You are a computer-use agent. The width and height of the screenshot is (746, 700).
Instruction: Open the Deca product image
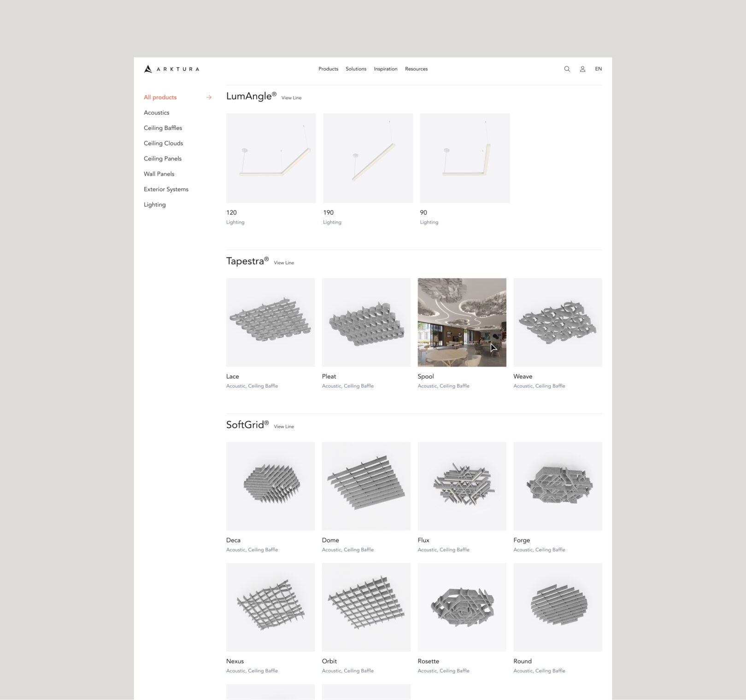click(x=270, y=486)
